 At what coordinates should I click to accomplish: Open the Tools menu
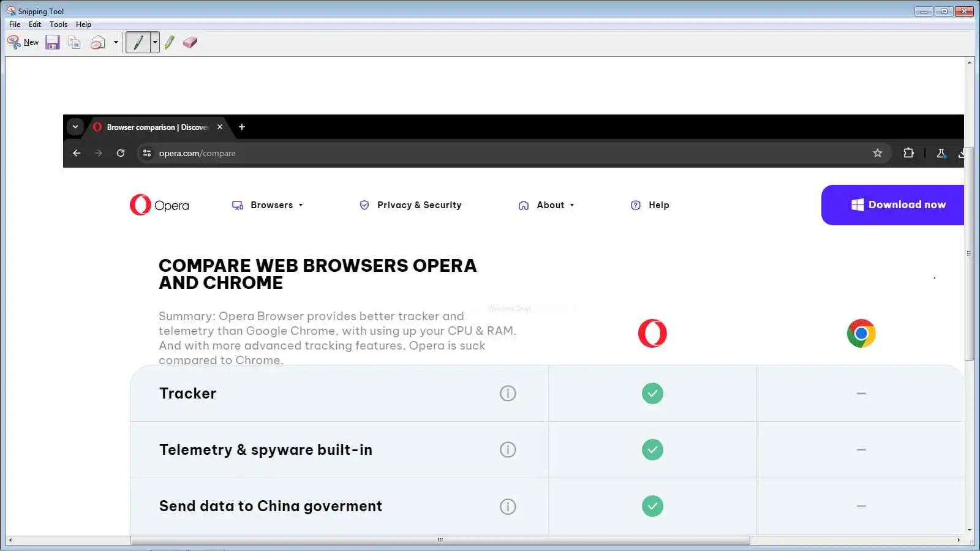pos(59,24)
